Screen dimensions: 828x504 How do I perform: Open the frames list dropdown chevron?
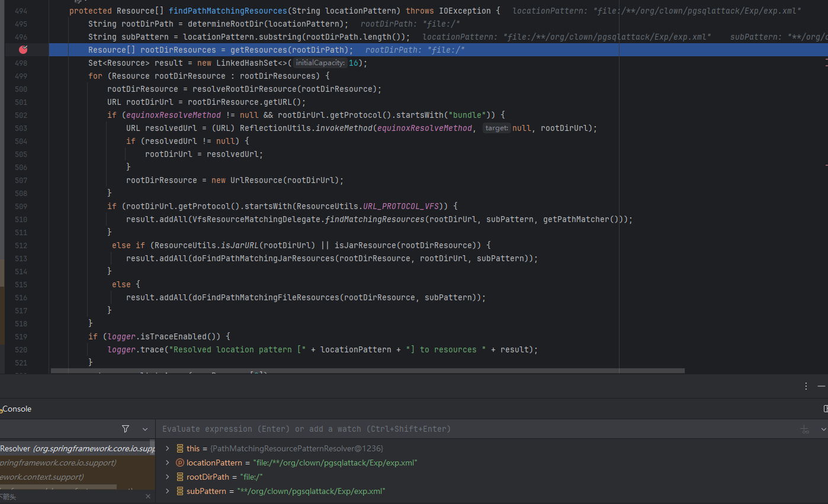coord(145,429)
